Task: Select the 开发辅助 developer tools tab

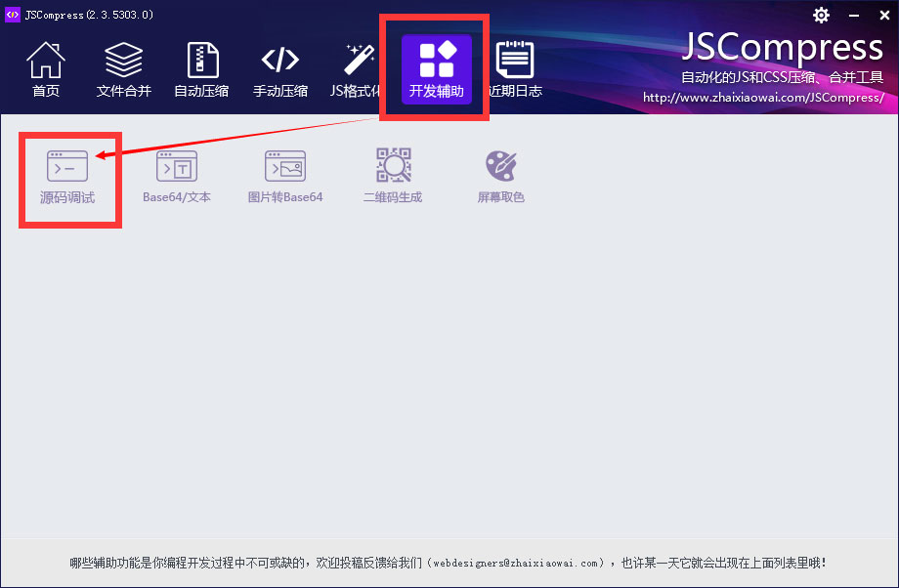Action: [437, 69]
